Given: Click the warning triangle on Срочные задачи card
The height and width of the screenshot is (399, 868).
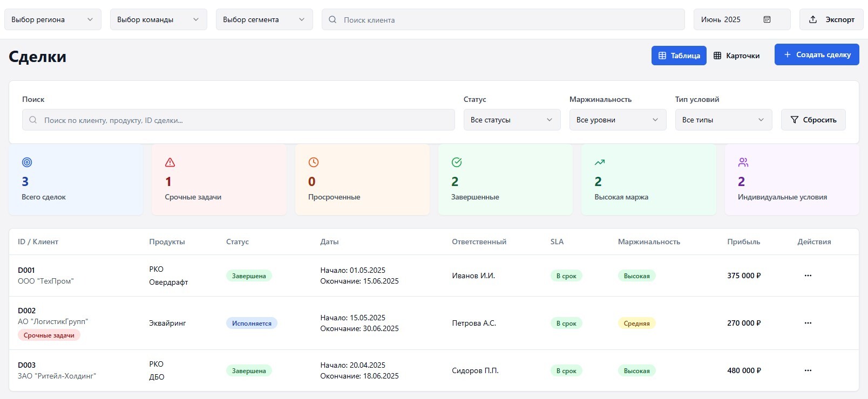Looking at the screenshot, I should coord(170,162).
